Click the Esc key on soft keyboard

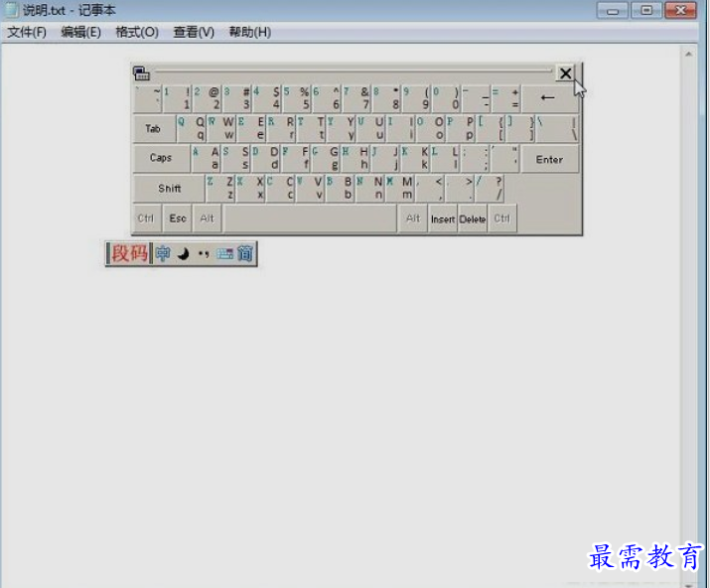[x=178, y=219]
